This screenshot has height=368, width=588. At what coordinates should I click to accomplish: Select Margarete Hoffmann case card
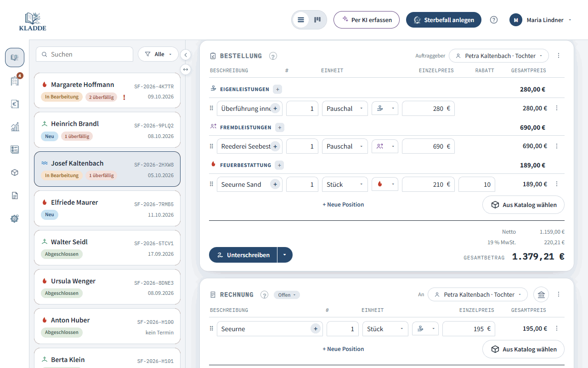[107, 90]
